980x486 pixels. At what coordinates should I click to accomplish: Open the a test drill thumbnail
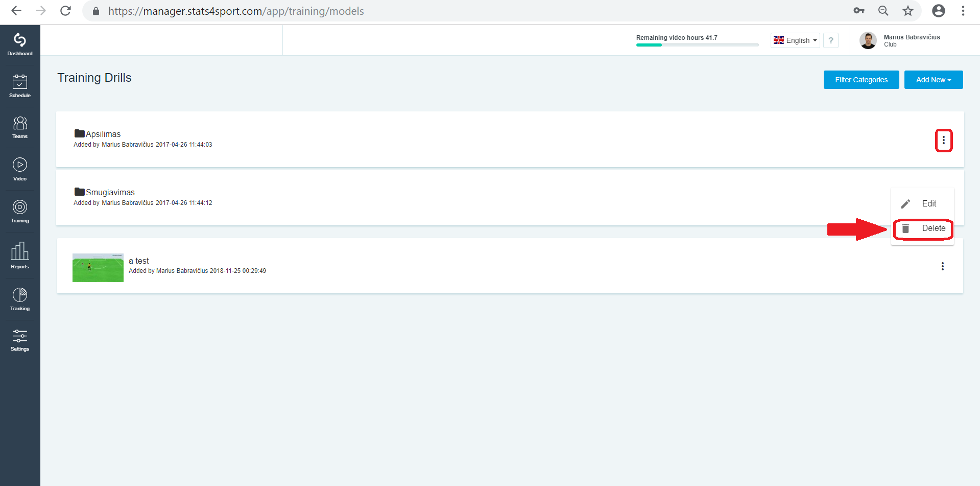point(98,268)
